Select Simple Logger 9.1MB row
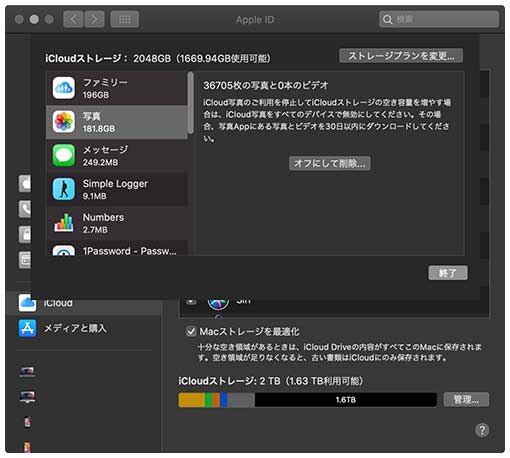 (x=117, y=189)
